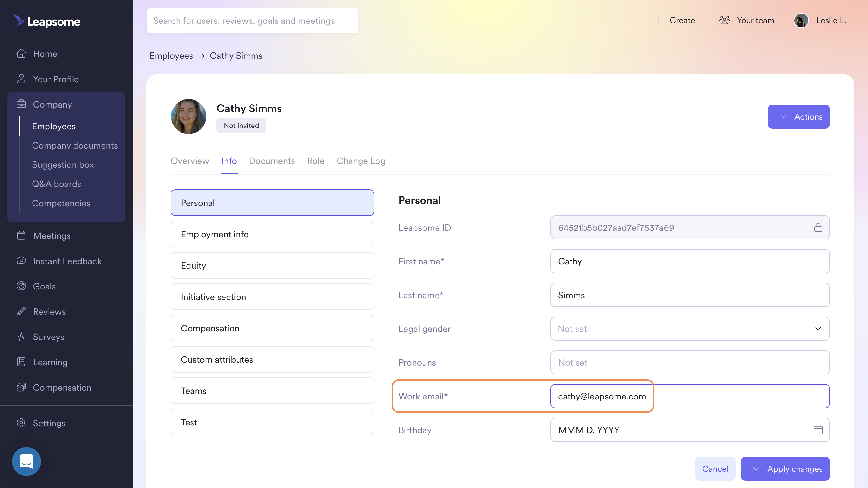Screen dimensions: 868x488
Task: Open the Role tab
Action: 316,161
